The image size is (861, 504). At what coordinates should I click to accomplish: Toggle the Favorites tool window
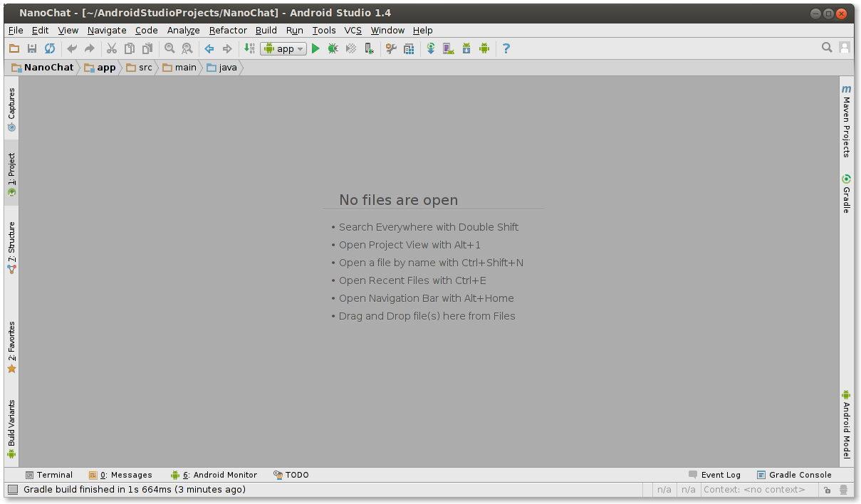[x=11, y=347]
